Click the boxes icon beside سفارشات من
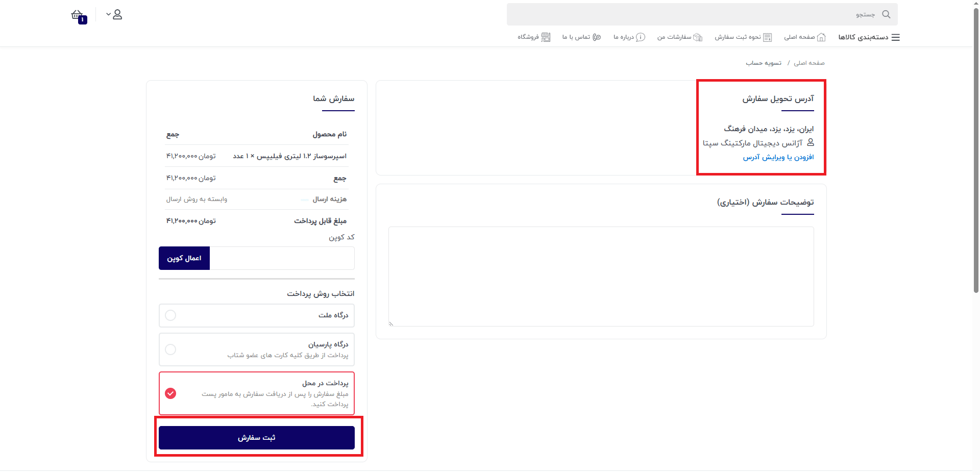 pos(698,37)
